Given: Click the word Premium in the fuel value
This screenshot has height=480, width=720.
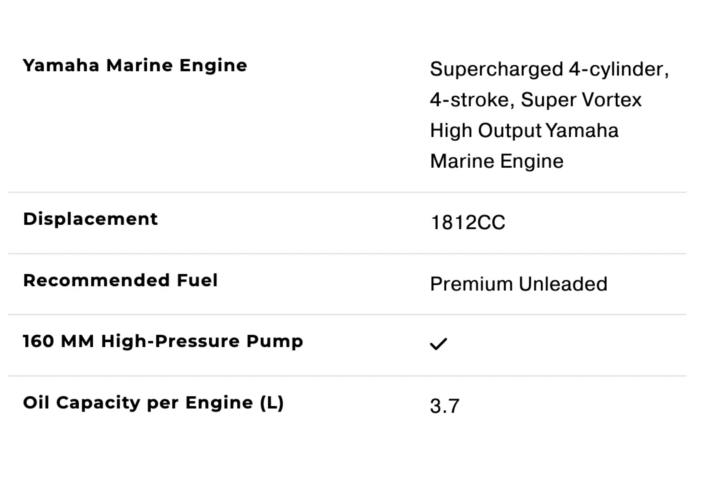Looking at the screenshot, I should point(471,284).
